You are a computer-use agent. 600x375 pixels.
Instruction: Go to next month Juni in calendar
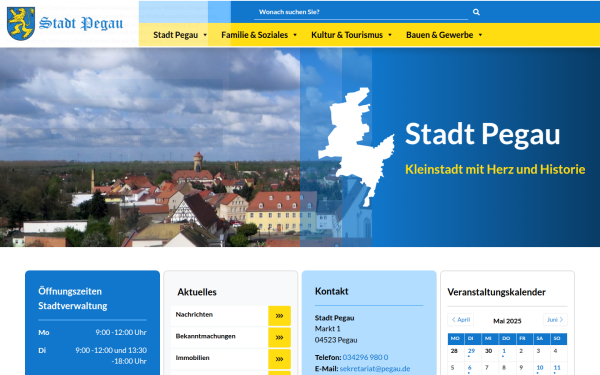pyautogui.click(x=555, y=320)
